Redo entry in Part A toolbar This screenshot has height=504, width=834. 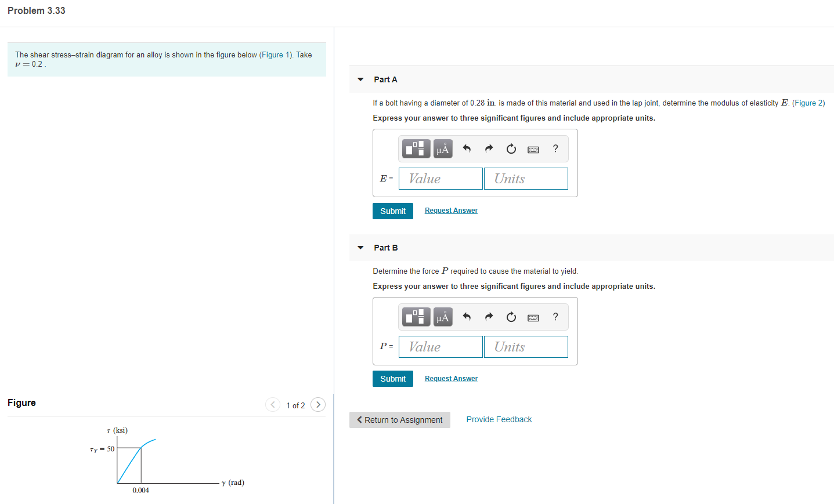click(x=489, y=149)
